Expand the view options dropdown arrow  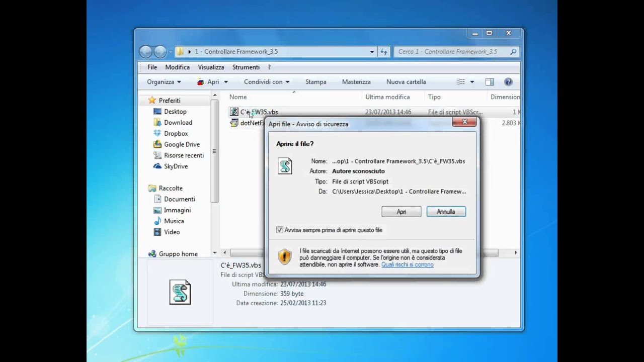(472, 82)
